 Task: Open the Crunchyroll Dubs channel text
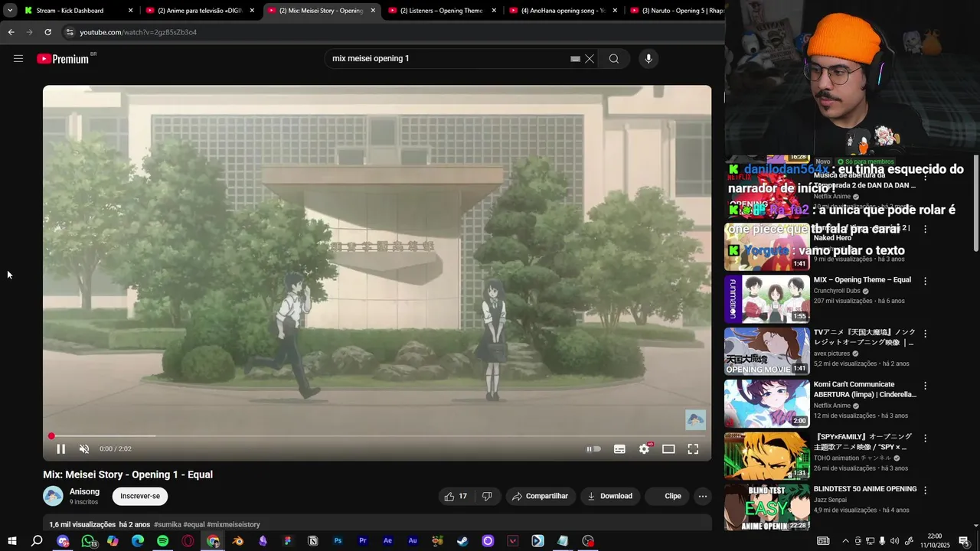coord(837,291)
